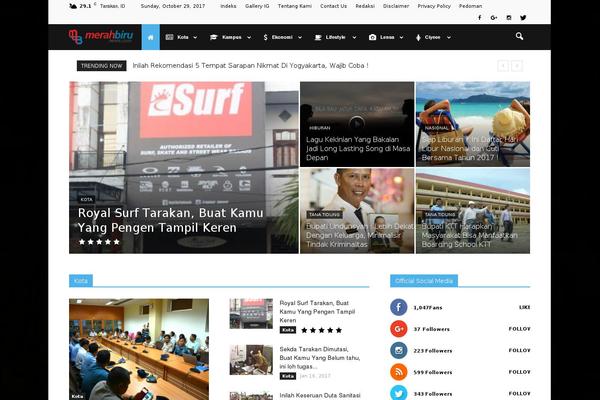
Task: Open Royal Surf Tarakan link in Kota list
Action: [317, 312]
